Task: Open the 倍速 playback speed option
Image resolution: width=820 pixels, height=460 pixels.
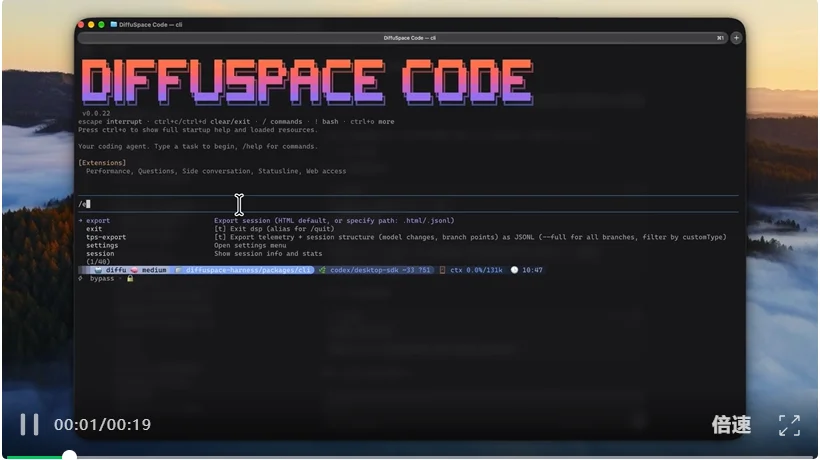Action: point(731,425)
